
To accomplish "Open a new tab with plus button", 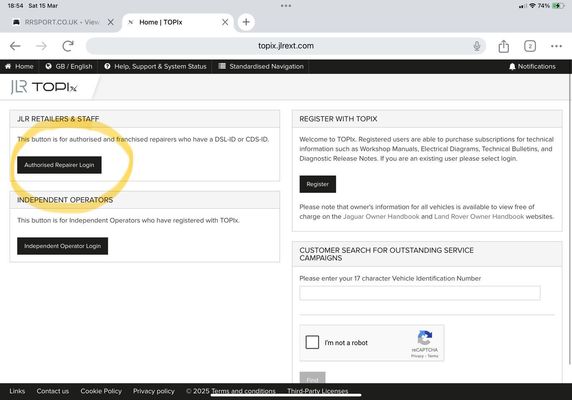I will (246, 22).
